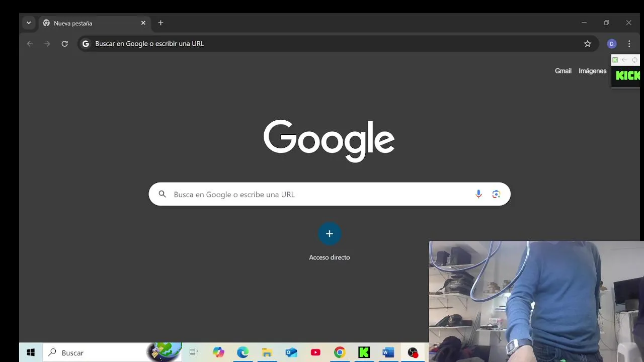Image resolution: width=644 pixels, height=362 pixels.
Task: Open the tab search dropdown arrow
Action: tap(29, 23)
